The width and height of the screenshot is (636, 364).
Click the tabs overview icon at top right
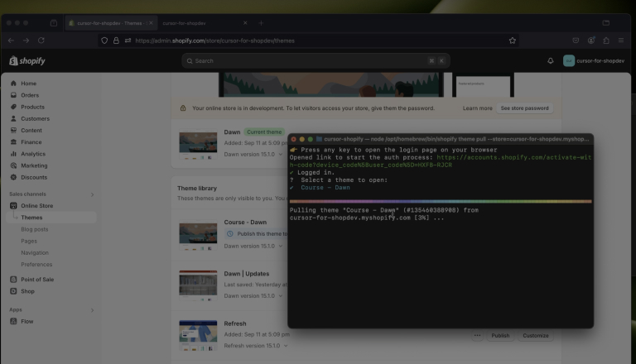point(606,23)
